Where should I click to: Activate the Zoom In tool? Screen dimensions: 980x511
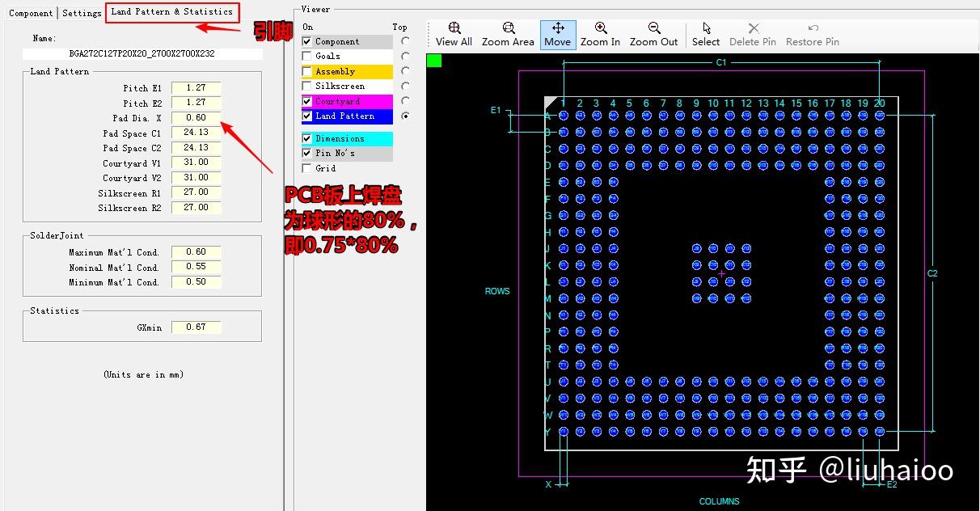pyautogui.click(x=600, y=34)
